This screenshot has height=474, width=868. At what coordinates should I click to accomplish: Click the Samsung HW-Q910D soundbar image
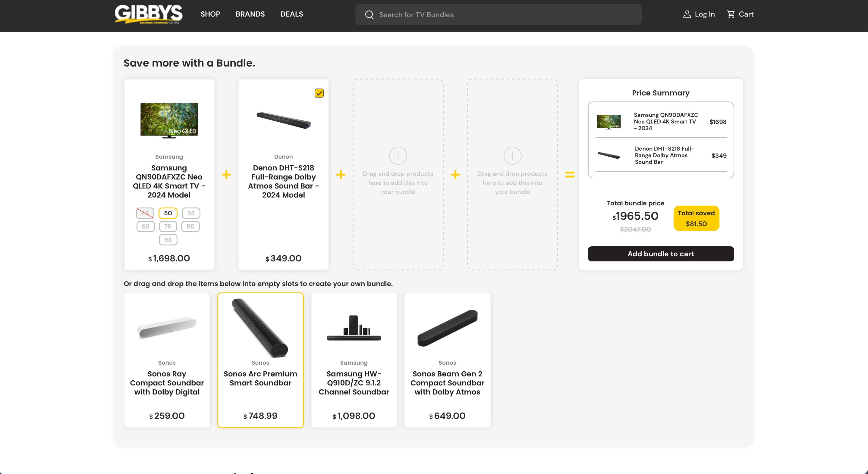pos(354,328)
